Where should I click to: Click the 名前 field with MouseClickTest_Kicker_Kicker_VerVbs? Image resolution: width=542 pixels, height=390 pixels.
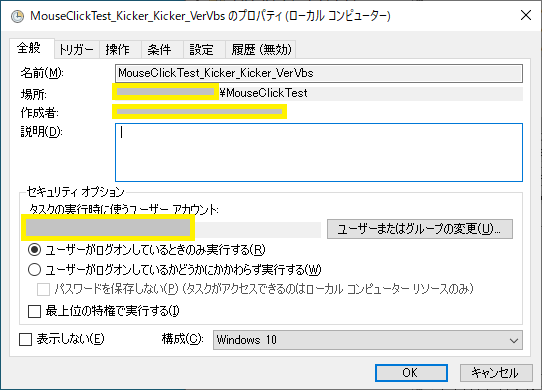click(319, 73)
